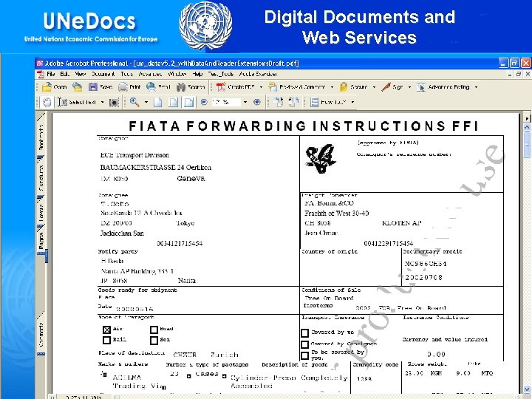Viewport: 532px width, 399px height.
Task: Click the folder icon next to Open
Action: pos(78,87)
